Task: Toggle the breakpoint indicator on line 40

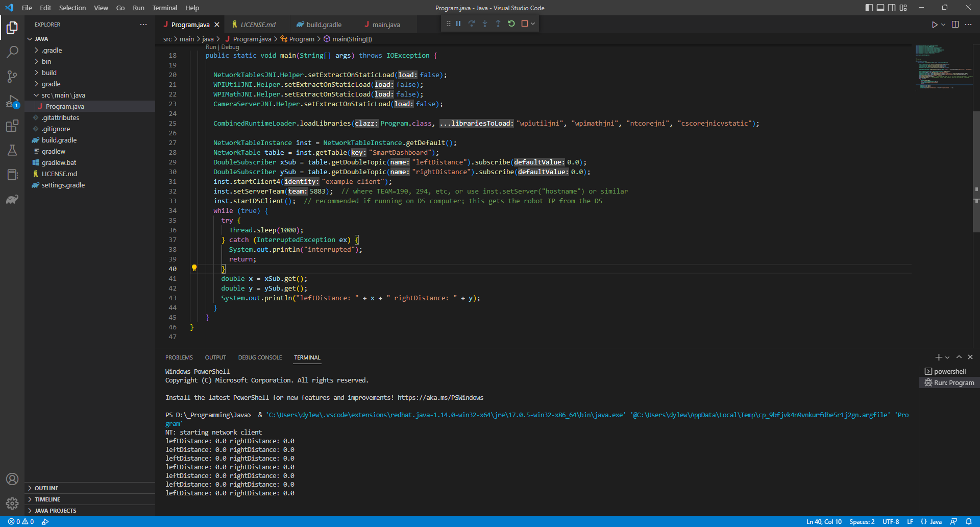Action: coord(194,268)
